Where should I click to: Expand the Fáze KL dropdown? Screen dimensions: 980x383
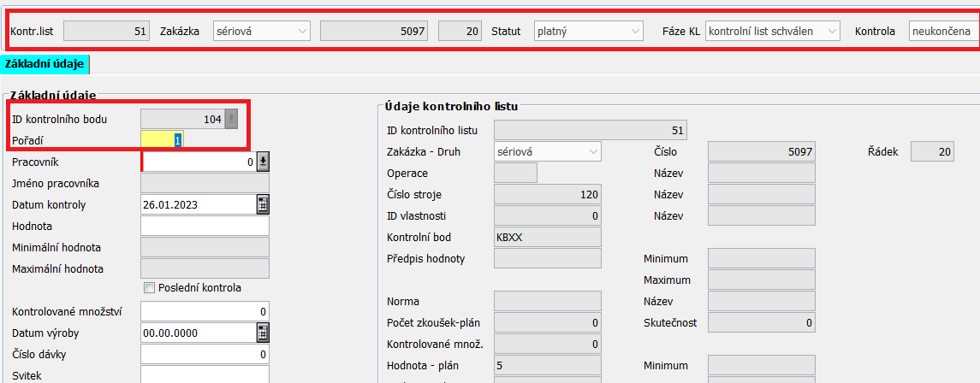830,32
